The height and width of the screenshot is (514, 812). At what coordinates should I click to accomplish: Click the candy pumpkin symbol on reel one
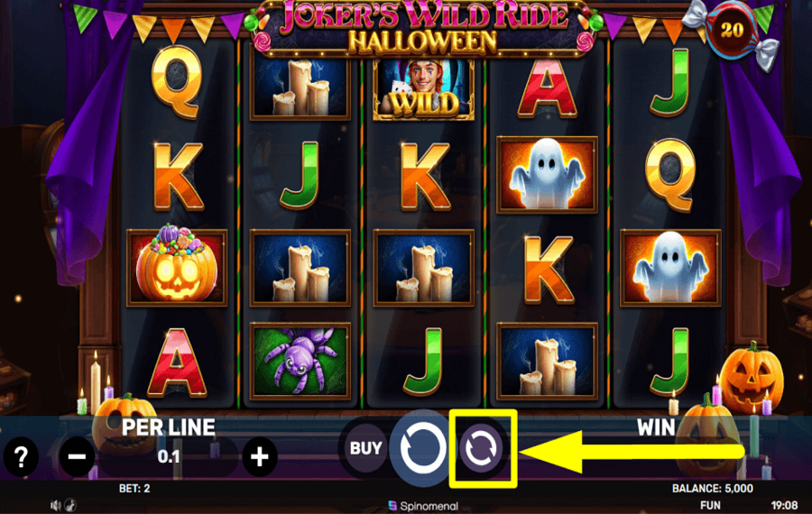tap(177, 268)
